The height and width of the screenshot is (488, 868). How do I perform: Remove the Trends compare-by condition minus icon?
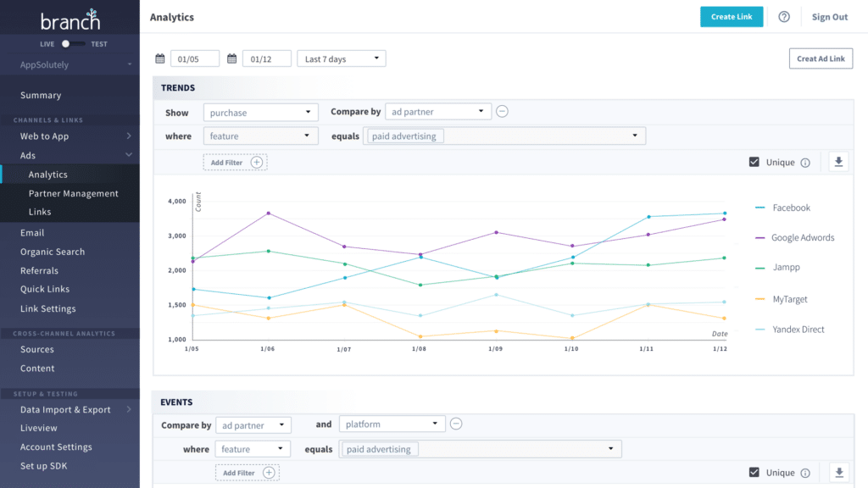pyautogui.click(x=502, y=111)
